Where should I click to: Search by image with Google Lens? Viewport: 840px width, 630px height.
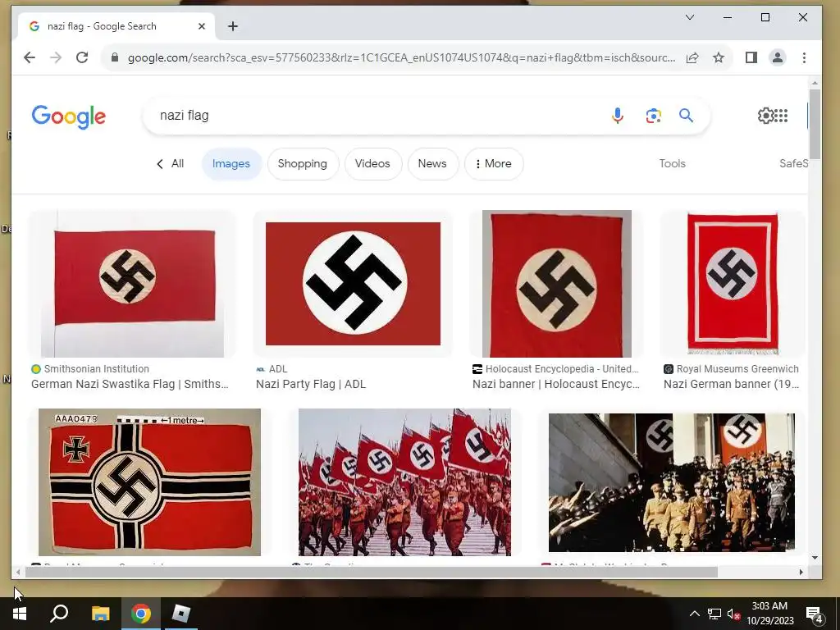[653, 116]
